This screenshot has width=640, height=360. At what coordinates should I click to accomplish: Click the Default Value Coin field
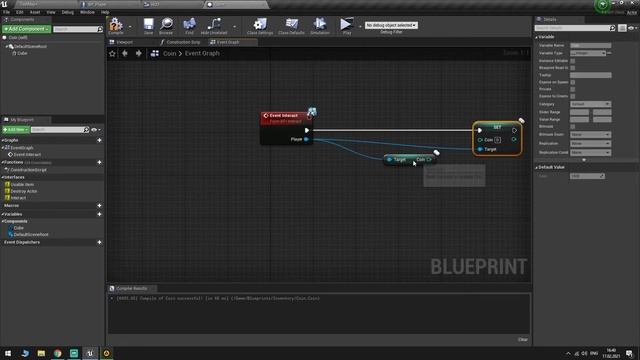[587, 176]
